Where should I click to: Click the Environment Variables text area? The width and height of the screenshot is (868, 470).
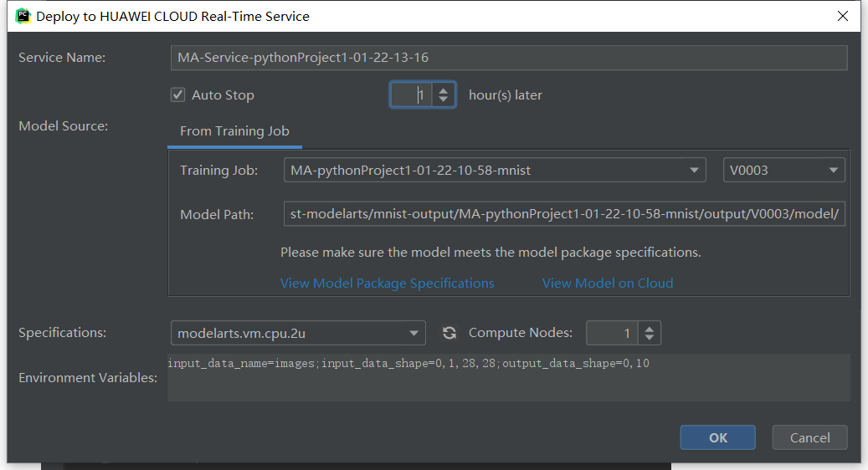click(x=508, y=378)
